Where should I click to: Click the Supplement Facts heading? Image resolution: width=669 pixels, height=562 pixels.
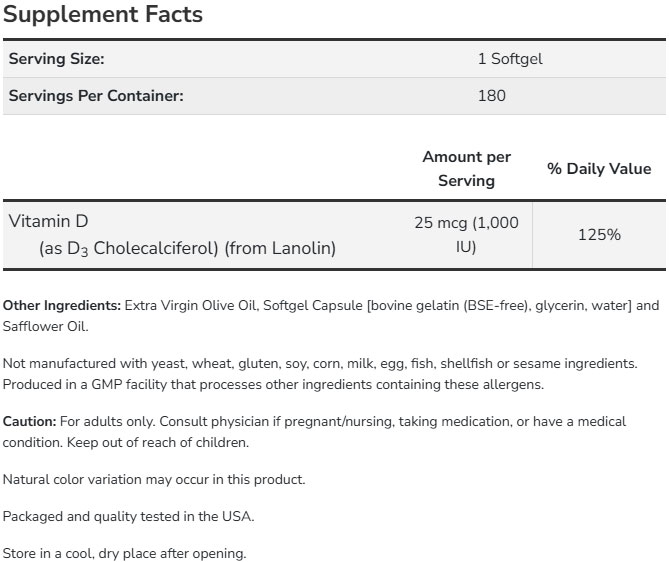coord(103,15)
